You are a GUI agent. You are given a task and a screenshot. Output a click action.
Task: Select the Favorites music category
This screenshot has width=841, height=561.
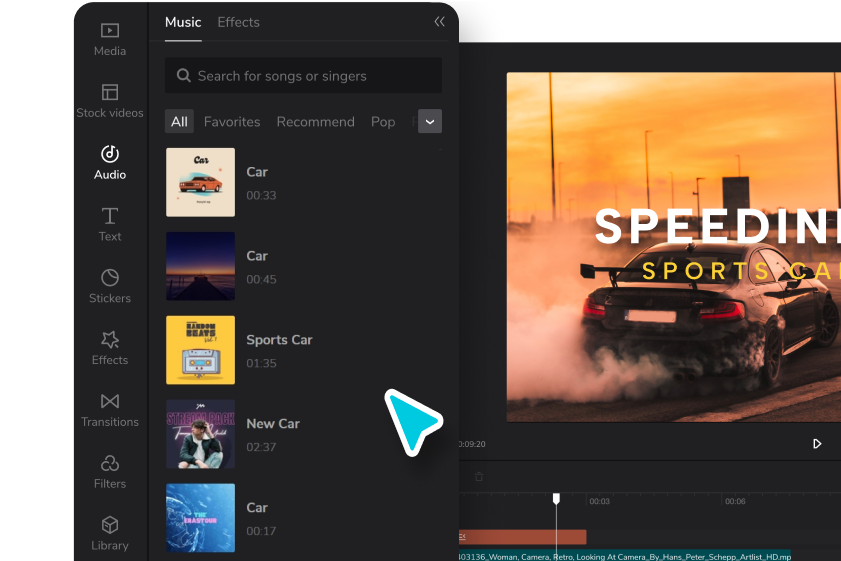[x=232, y=122]
